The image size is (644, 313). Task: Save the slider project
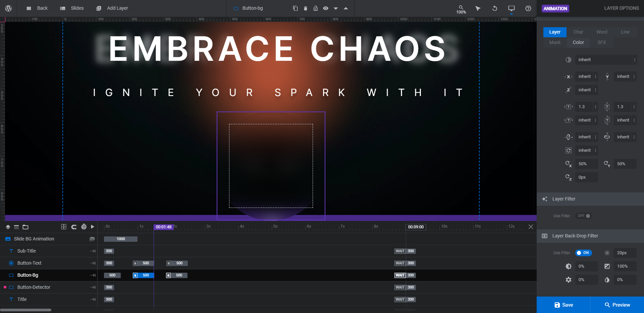coord(563,305)
